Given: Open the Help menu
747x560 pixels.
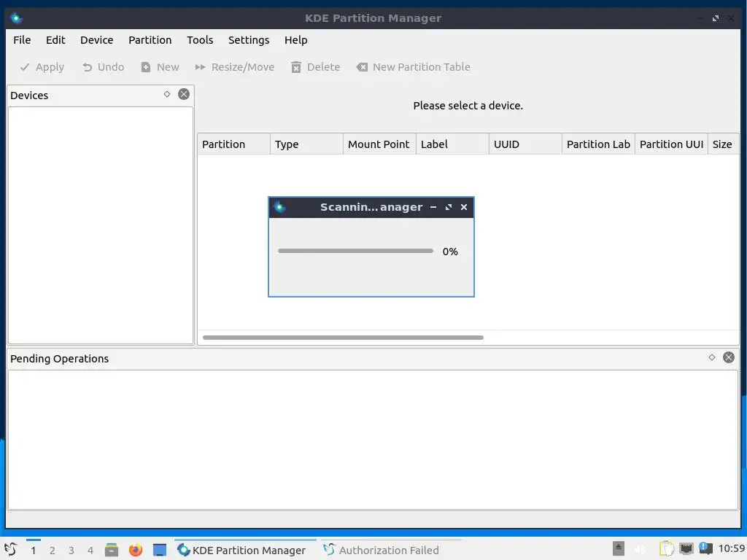Looking at the screenshot, I should 296,40.
